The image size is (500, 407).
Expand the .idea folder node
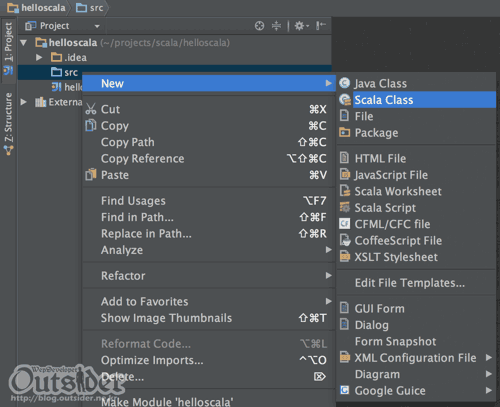click(39, 57)
